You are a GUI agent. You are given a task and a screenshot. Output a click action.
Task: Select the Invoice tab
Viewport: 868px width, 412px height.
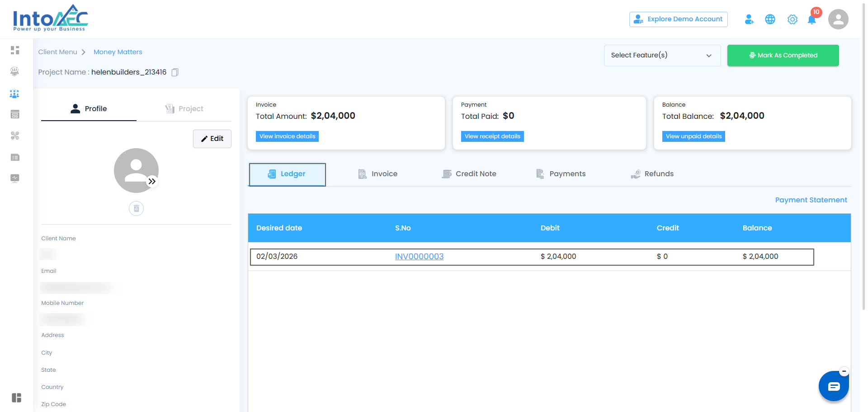[378, 174]
